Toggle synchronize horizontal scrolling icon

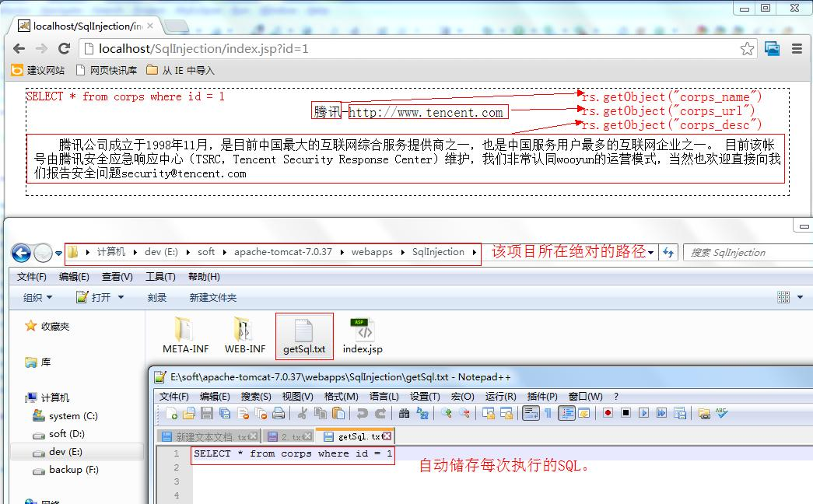coord(506,413)
